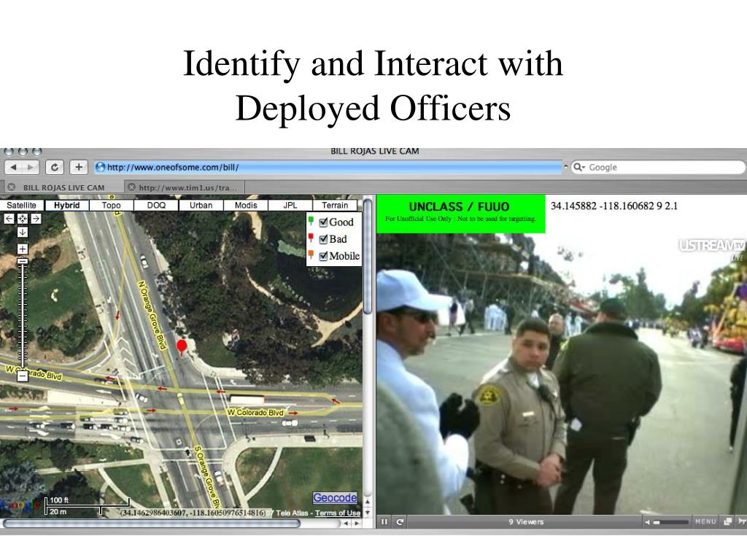Click the S Orange Grove Blvd label
This screenshot has width=747, height=560.
pos(206,476)
